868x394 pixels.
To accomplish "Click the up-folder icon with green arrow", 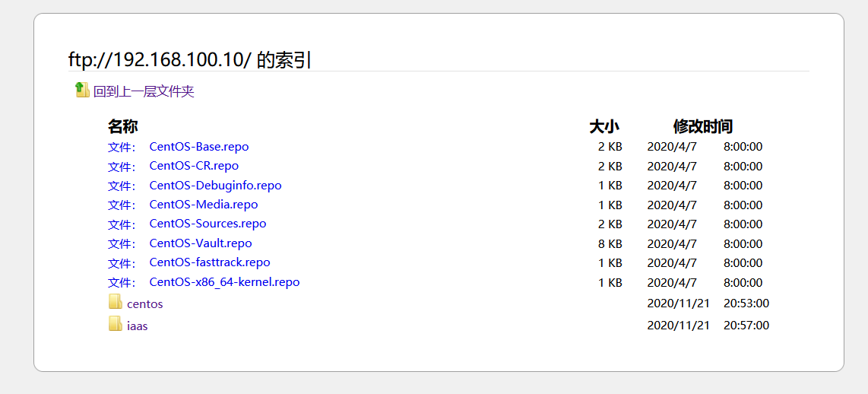I will coord(83,90).
